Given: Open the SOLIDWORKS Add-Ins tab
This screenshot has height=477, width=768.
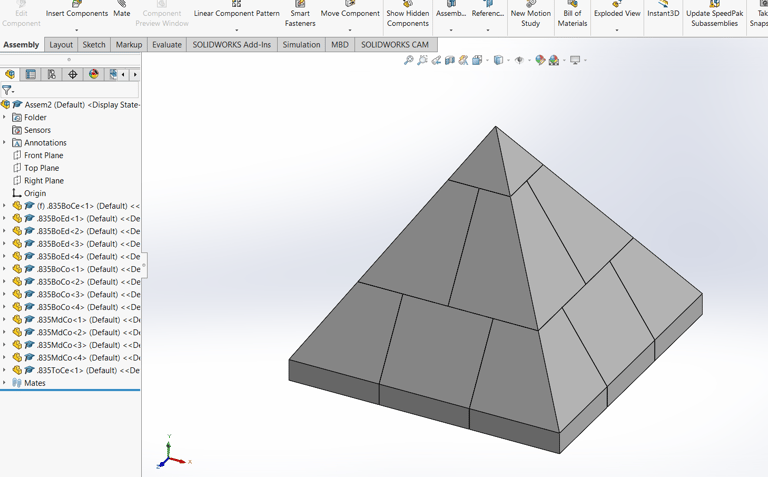Looking at the screenshot, I should pyautogui.click(x=232, y=45).
